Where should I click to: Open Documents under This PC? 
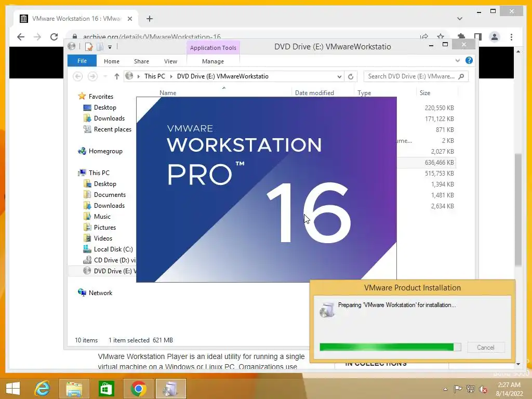(x=110, y=195)
